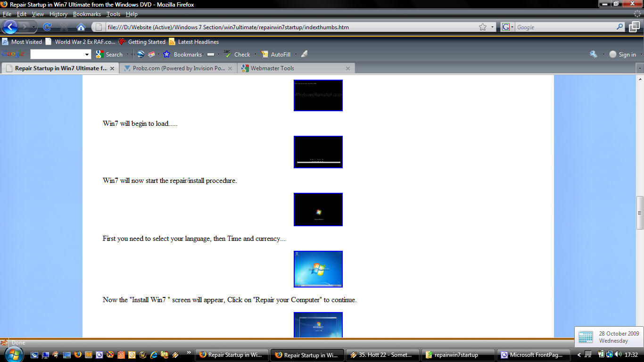
Task: Go to the Home page
Action: 81,27
